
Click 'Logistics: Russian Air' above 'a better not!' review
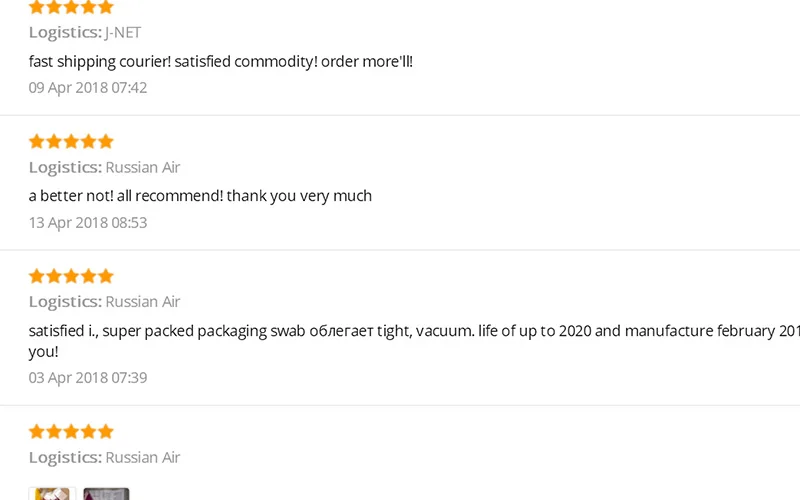click(x=104, y=167)
